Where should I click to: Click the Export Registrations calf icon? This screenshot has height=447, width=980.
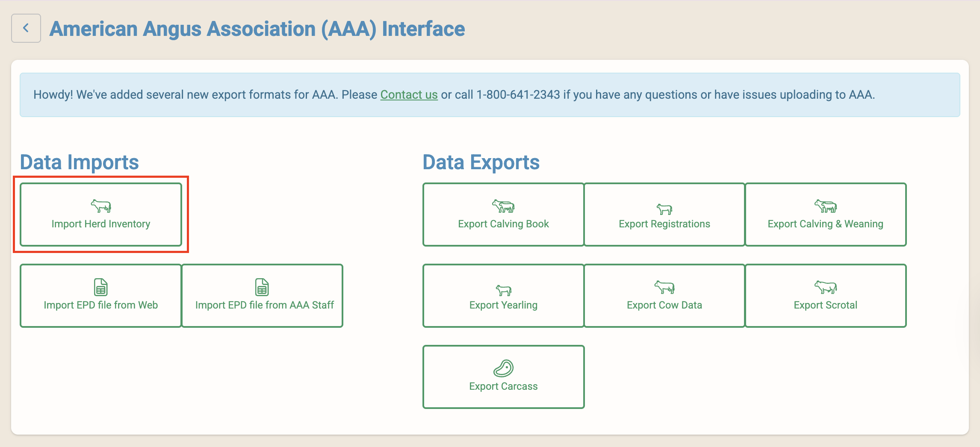click(664, 209)
